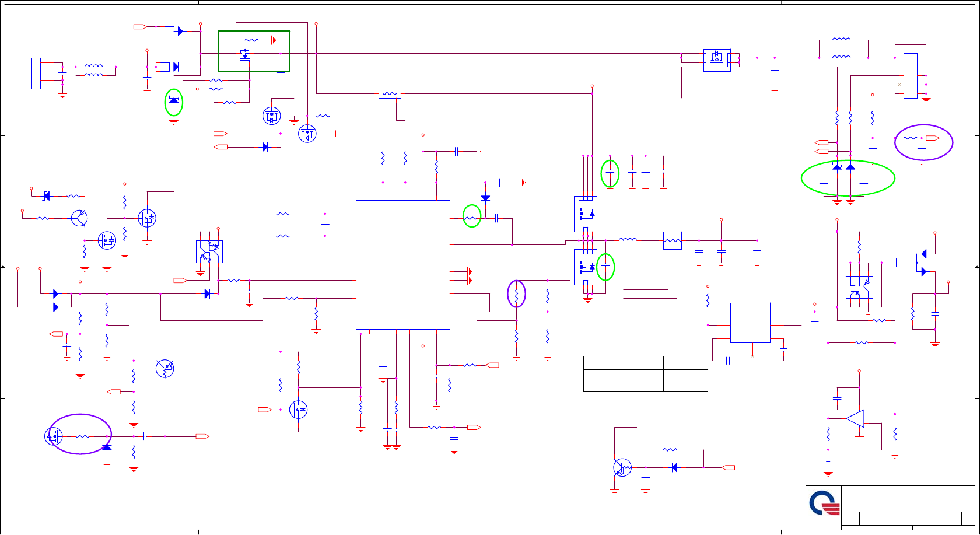Select the op-amp triangle symbol
The image size is (980, 535).
pyautogui.click(x=855, y=418)
